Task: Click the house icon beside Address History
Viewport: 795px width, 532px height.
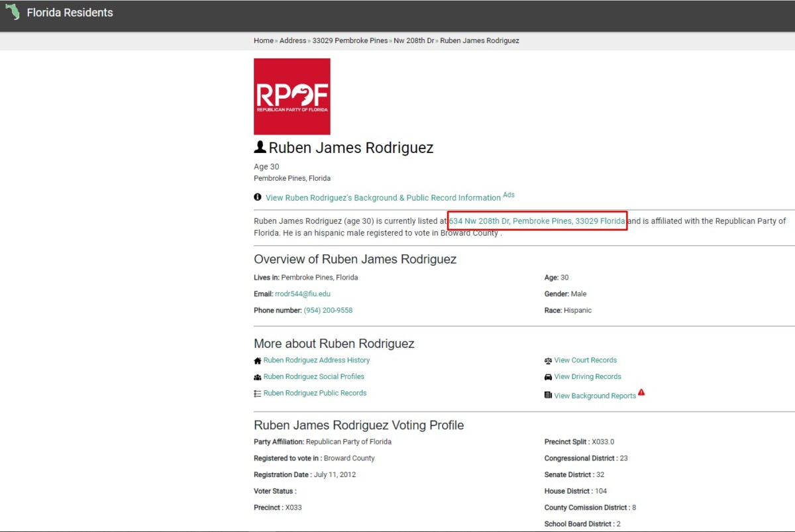Action: [258, 361]
